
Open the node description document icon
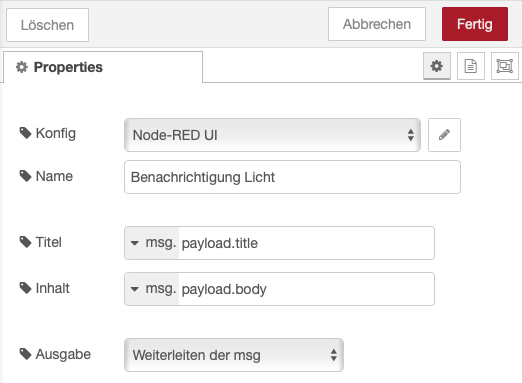tap(471, 66)
